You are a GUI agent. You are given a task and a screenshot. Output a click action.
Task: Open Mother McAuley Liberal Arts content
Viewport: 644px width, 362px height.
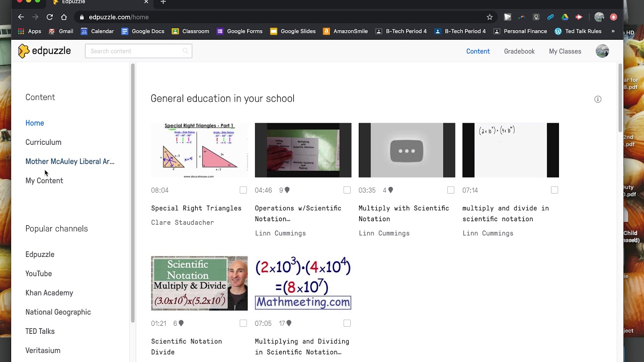pyautogui.click(x=70, y=161)
